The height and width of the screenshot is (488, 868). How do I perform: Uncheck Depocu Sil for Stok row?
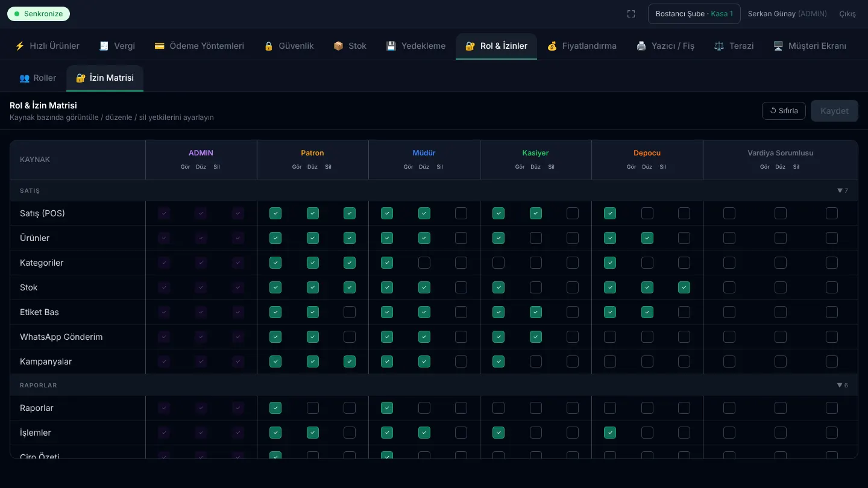(684, 287)
